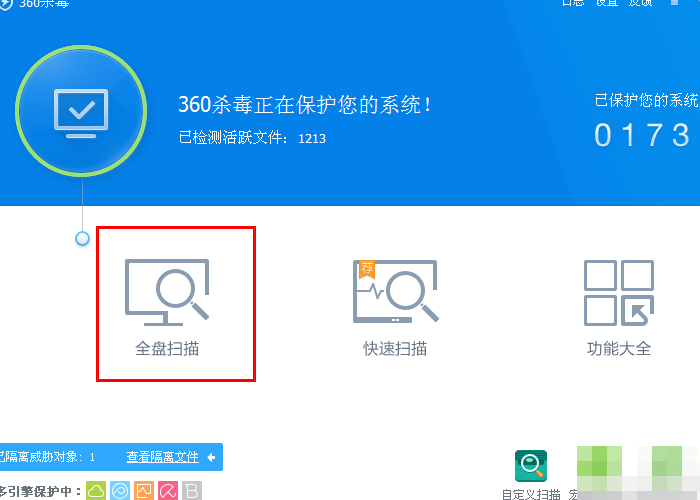Open the 反馈 feedback menu
Viewport: 700px width, 500px height.
tap(641, 3)
